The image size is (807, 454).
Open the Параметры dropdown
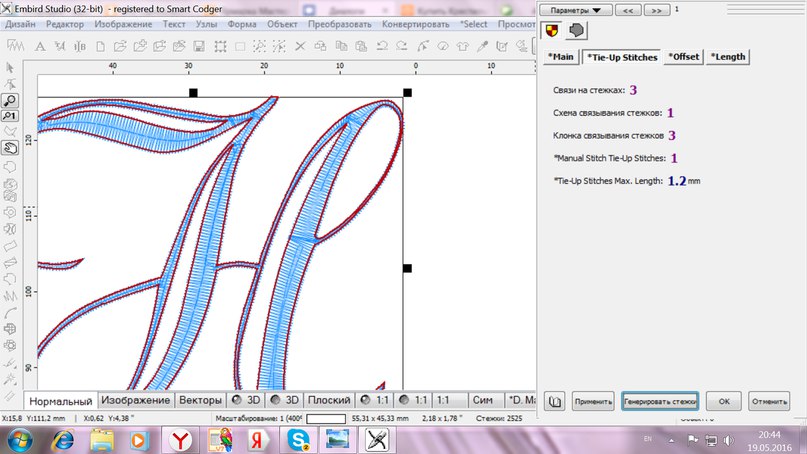576,10
